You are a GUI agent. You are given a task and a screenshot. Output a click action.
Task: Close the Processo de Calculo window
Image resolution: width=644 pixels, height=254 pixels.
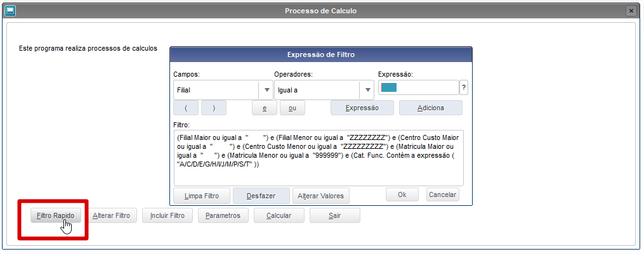point(631,11)
